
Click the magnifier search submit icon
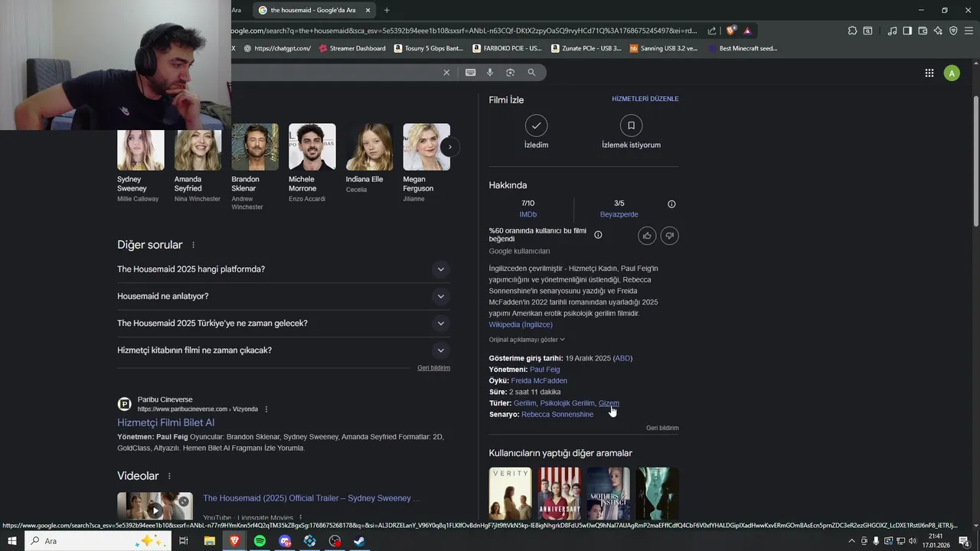(x=531, y=72)
